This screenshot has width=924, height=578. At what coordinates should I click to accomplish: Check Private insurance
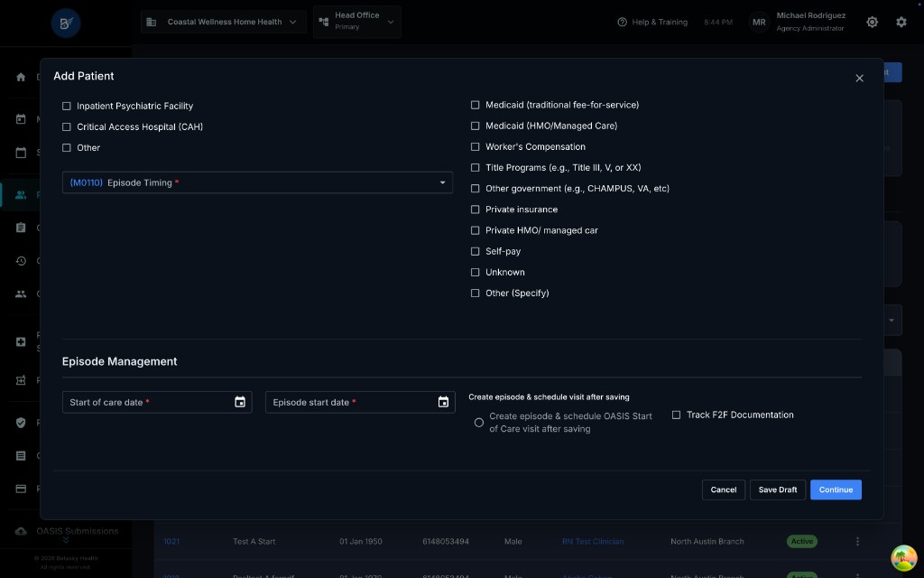pyautogui.click(x=475, y=210)
